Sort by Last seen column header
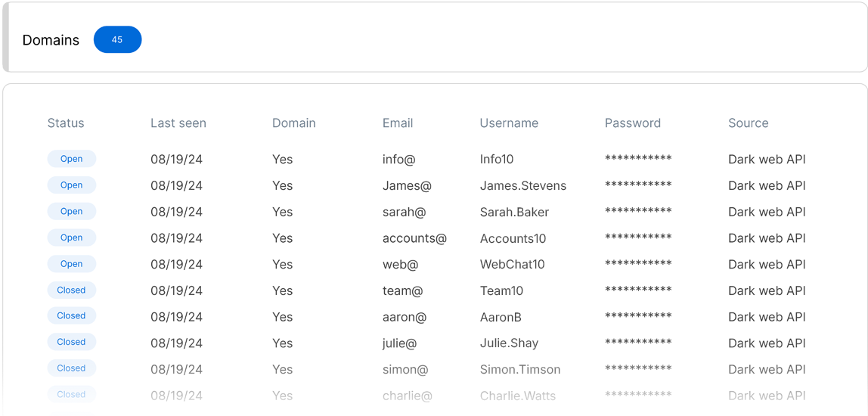This screenshot has width=868, height=416. point(178,123)
